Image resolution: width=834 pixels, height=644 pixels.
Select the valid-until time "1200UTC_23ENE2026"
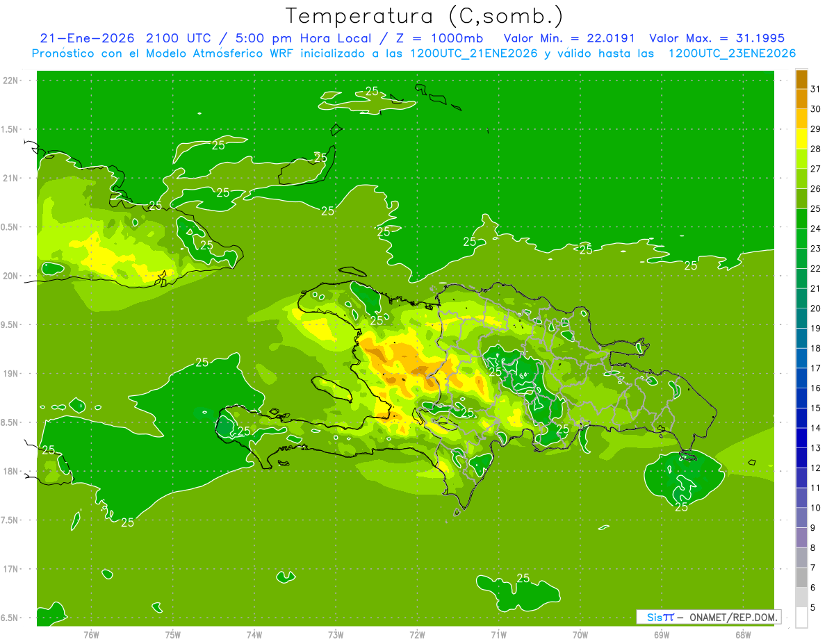click(732, 53)
